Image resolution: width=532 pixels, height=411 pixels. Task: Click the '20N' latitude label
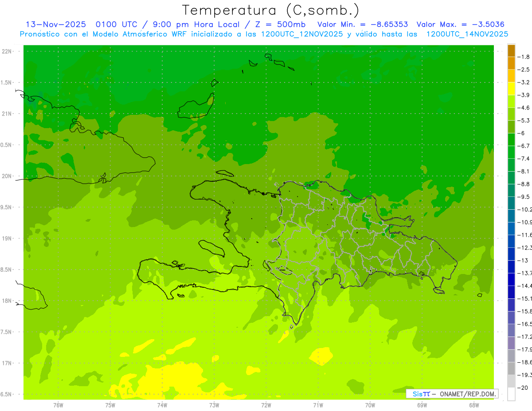click(x=7, y=176)
